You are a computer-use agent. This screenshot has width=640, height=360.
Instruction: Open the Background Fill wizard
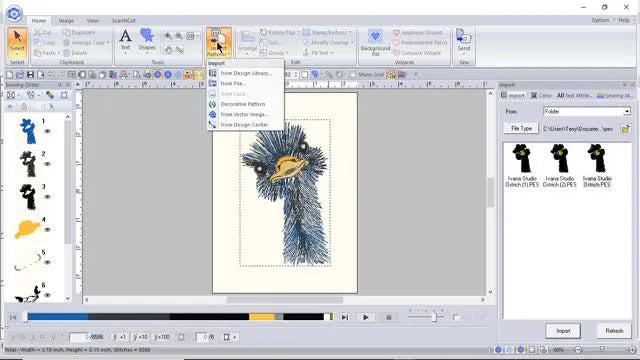[x=375, y=42]
